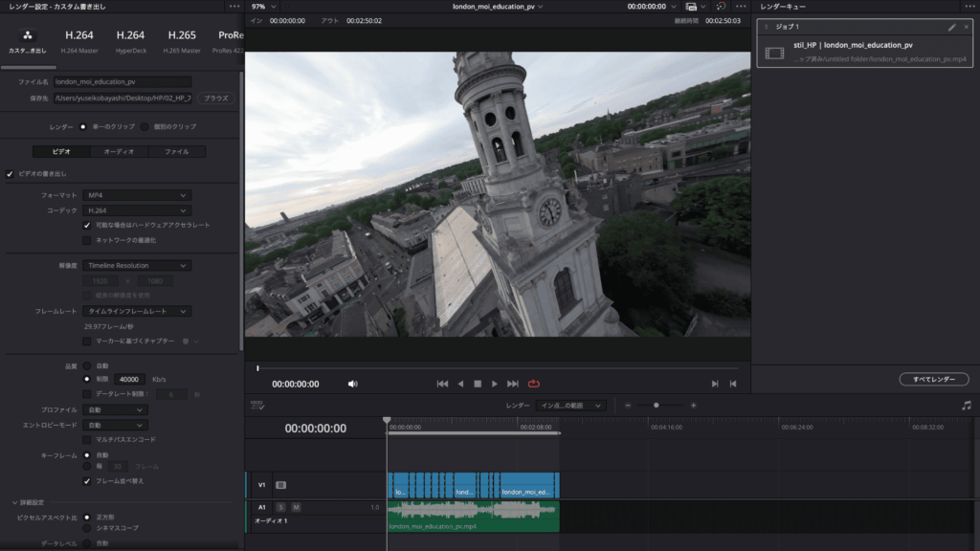The width and height of the screenshot is (980, 551).
Task: Click the すべてレンダー button
Action: coord(933,379)
